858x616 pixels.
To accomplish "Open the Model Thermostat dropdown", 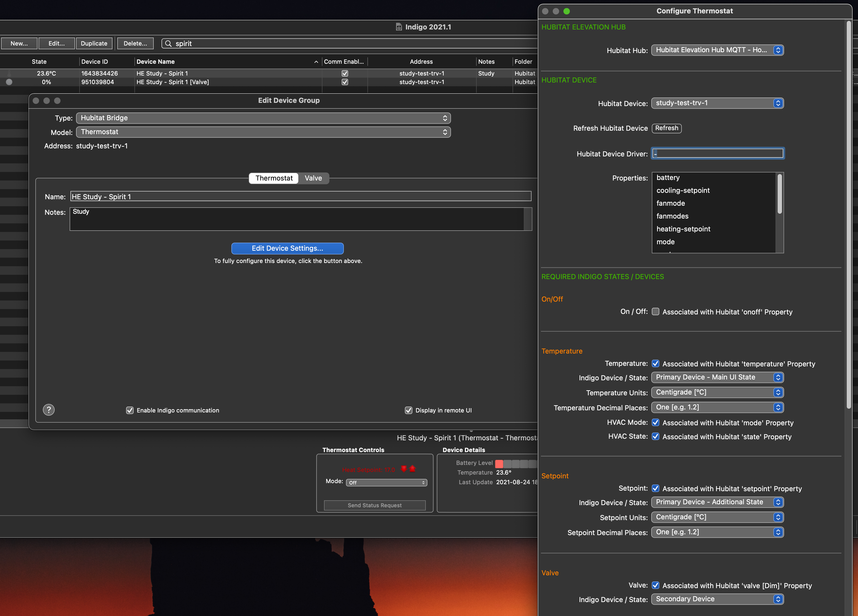I will [x=263, y=132].
